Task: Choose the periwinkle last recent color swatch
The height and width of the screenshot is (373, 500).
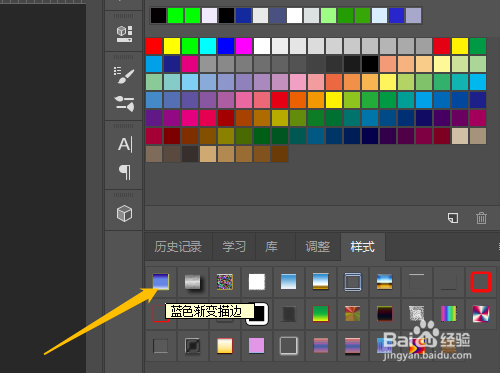Action: pyautogui.click(x=413, y=15)
